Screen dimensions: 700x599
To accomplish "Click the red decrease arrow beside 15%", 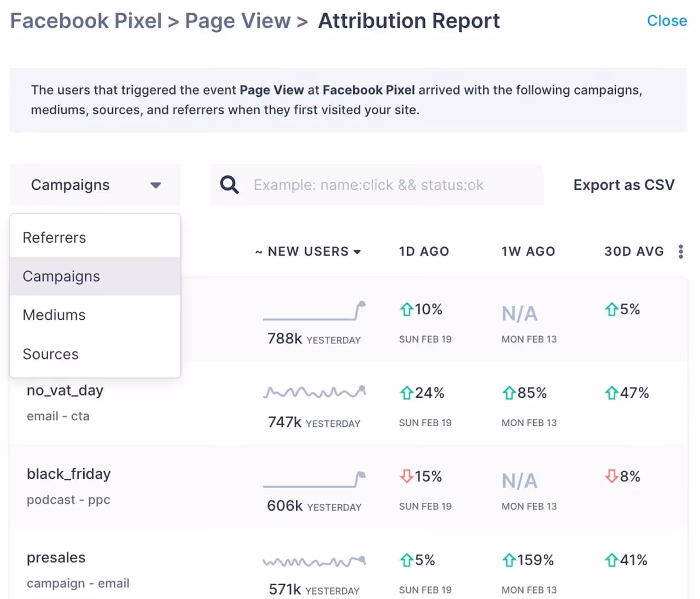I will (x=407, y=476).
